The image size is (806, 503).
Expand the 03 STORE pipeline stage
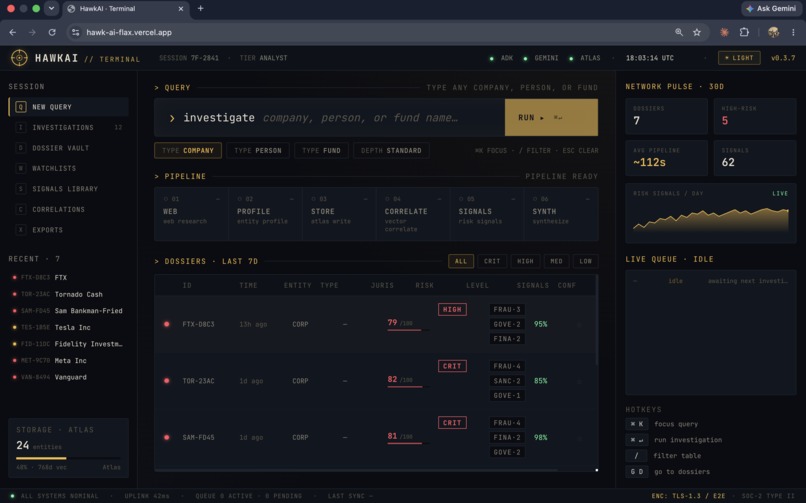click(339, 214)
